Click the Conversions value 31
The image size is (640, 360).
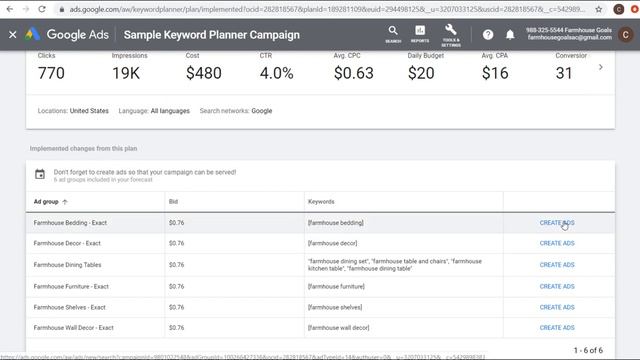[x=564, y=73]
